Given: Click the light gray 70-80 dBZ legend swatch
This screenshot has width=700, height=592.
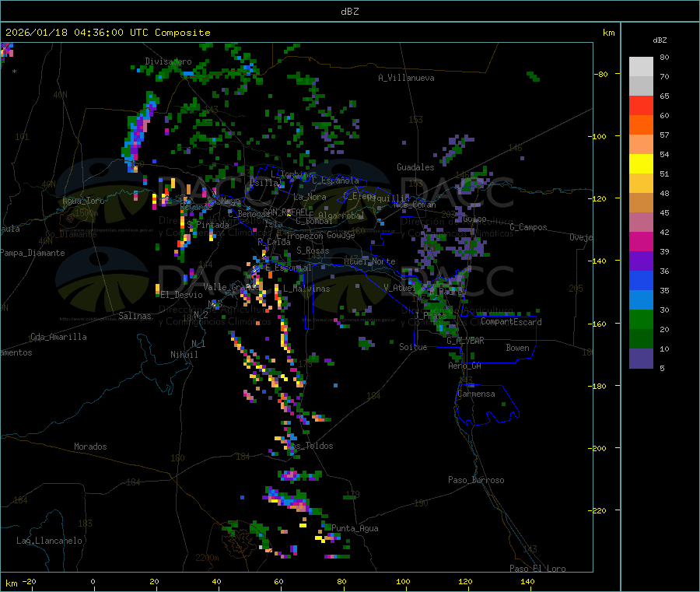Looking at the screenshot, I should [x=641, y=67].
